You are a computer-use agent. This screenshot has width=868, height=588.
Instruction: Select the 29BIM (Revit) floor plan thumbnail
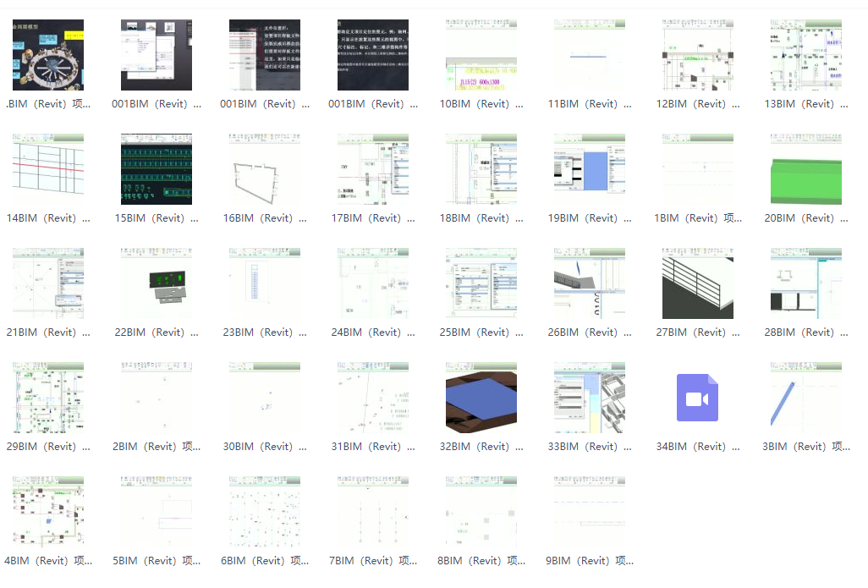[x=48, y=398]
